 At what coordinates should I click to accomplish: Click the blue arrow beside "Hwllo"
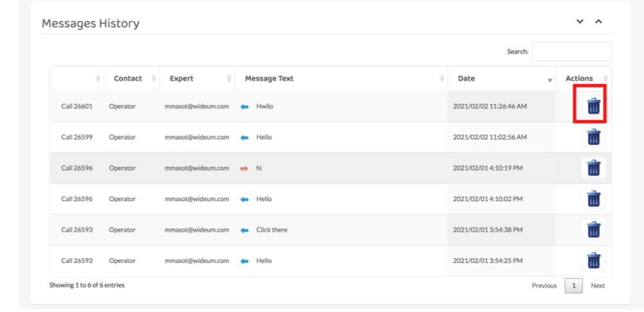[x=245, y=106]
